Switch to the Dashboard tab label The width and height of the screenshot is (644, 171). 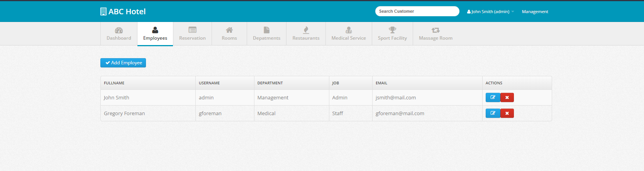(119, 38)
